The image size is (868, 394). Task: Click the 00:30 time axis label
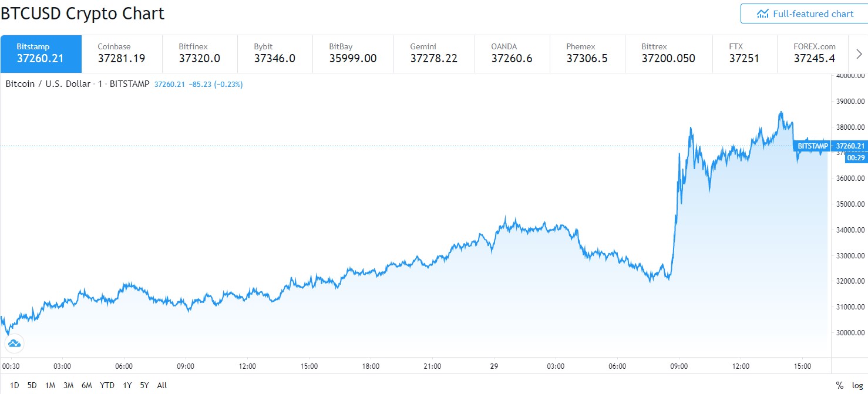(x=12, y=366)
